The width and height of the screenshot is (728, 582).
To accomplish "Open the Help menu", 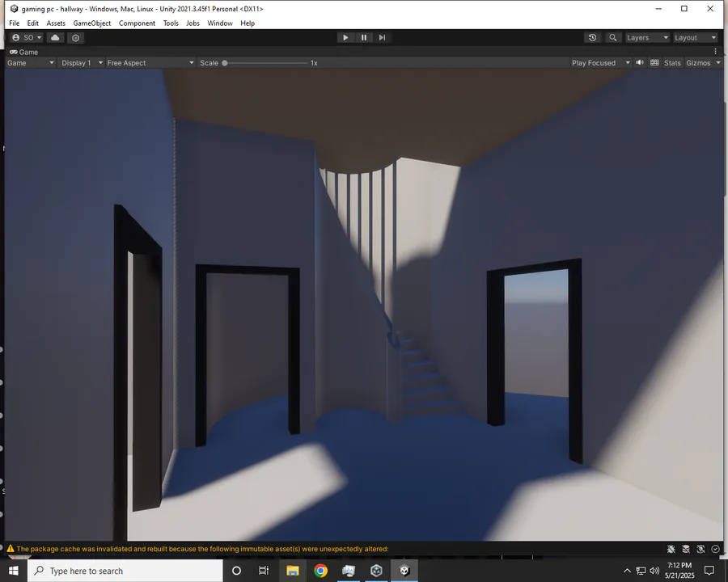I will pos(248,23).
